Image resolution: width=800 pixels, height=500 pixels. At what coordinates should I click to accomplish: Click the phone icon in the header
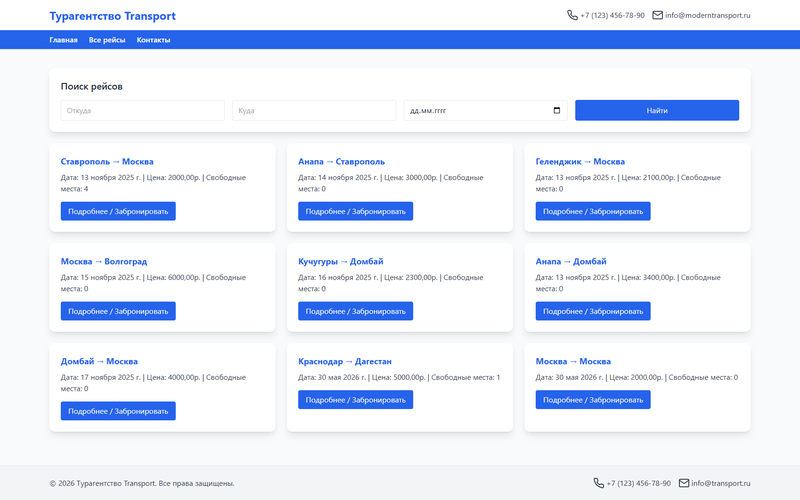[x=572, y=15]
